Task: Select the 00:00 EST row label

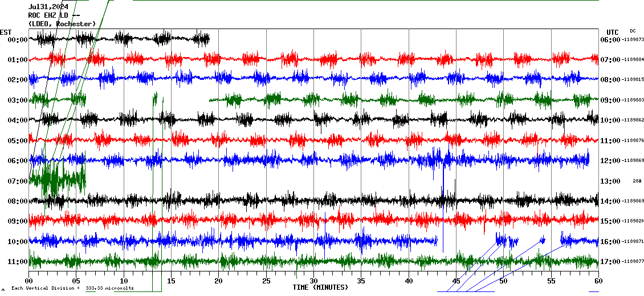Action: click(18, 40)
